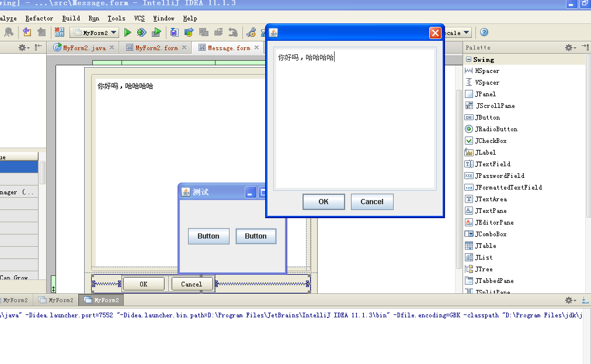The width and height of the screenshot is (591, 364).
Task: Open IDE help question mark icon
Action: (x=484, y=32)
